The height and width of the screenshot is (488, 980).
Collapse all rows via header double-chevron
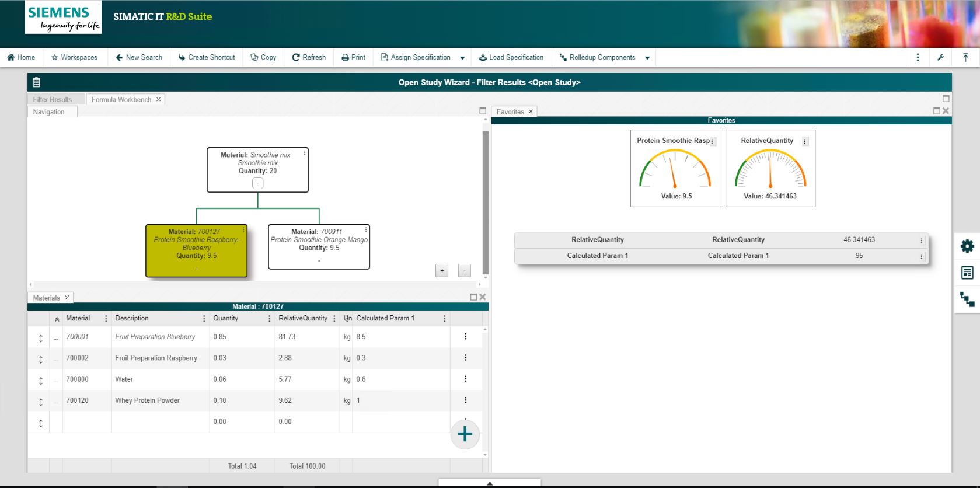57,319
